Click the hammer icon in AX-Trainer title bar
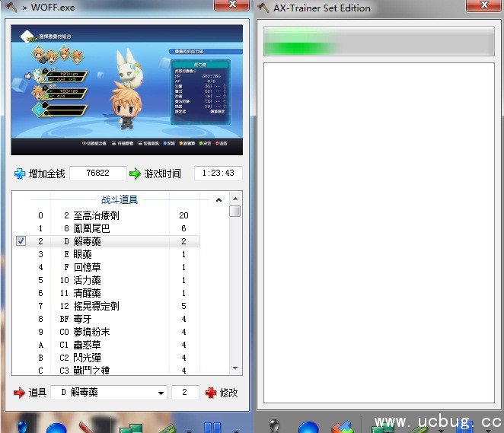Viewport: 504px width, 433px height. [x=263, y=8]
